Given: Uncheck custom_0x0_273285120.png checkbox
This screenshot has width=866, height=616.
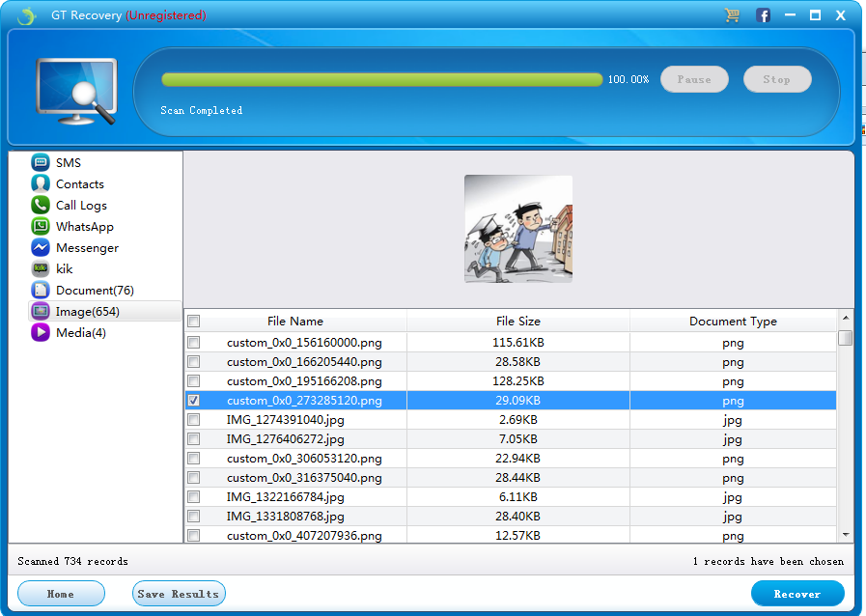Looking at the screenshot, I should (x=194, y=401).
